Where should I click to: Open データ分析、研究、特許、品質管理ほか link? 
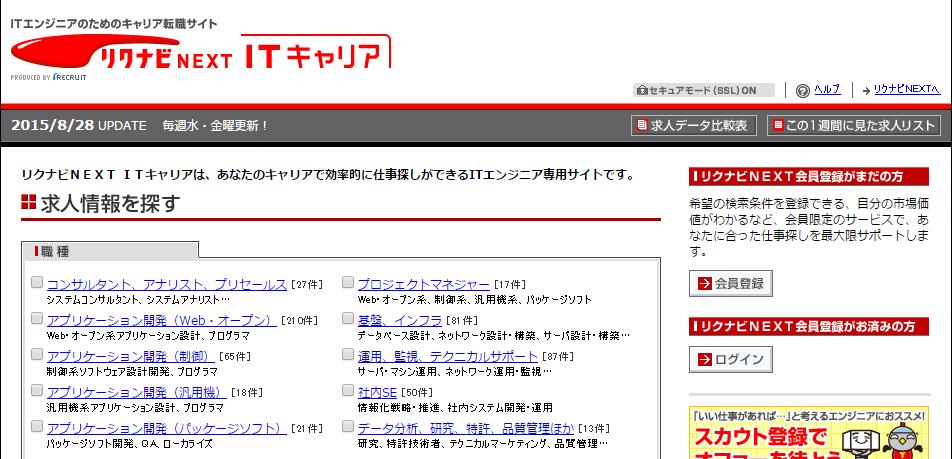click(466, 428)
